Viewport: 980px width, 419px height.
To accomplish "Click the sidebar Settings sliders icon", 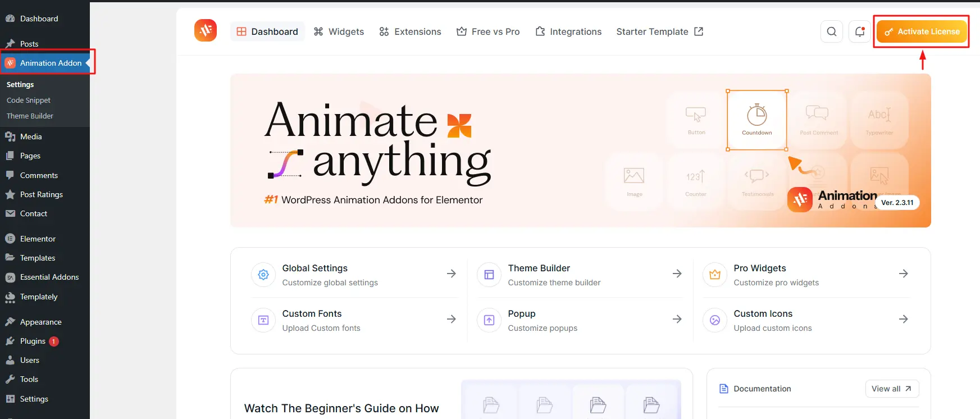I will coord(10,399).
